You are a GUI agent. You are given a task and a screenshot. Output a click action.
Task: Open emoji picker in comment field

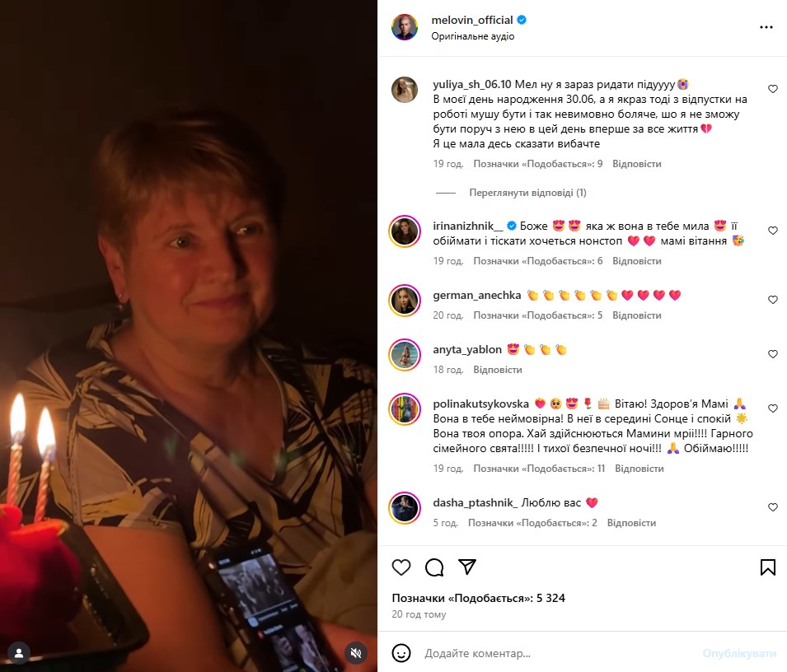pos(401,653)
